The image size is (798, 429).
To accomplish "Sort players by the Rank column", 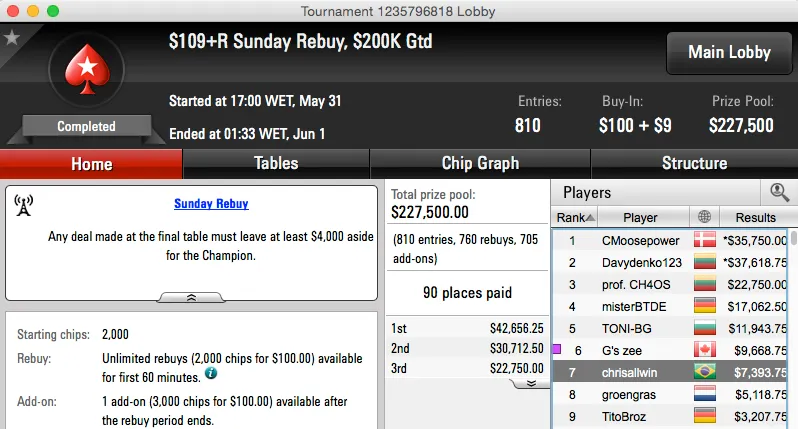I will [x=575, y=217].
